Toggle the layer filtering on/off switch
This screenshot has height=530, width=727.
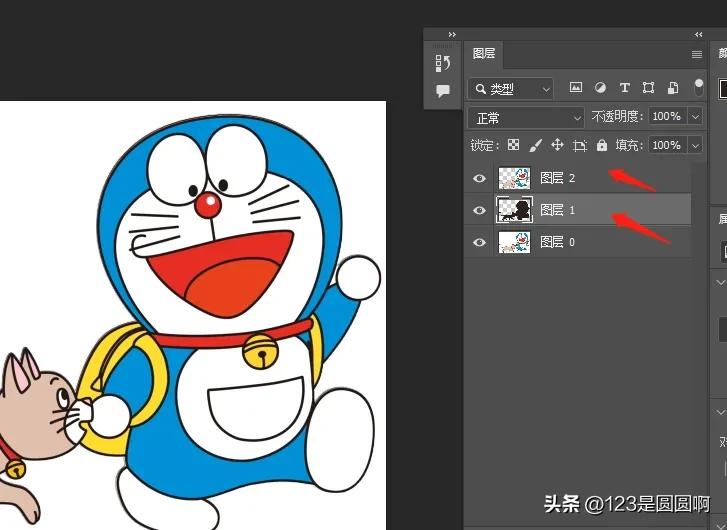698,87
